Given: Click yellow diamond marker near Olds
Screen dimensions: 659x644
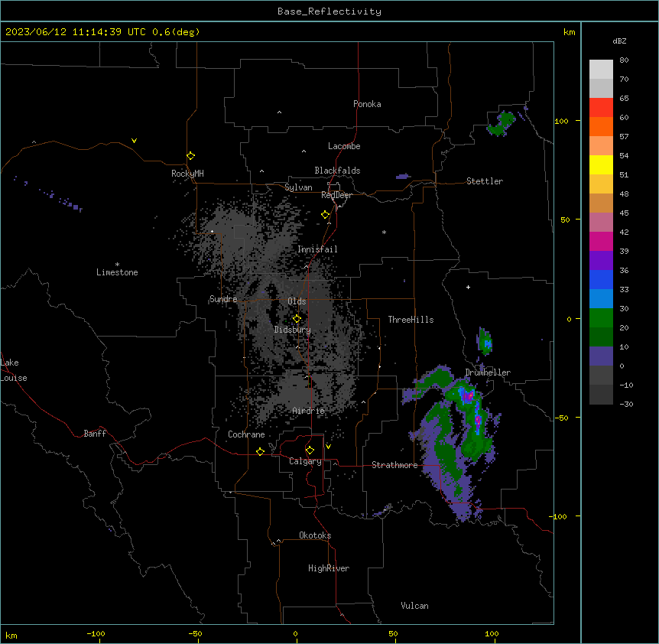Looking at the screenshot, I should tap(297, 318).
